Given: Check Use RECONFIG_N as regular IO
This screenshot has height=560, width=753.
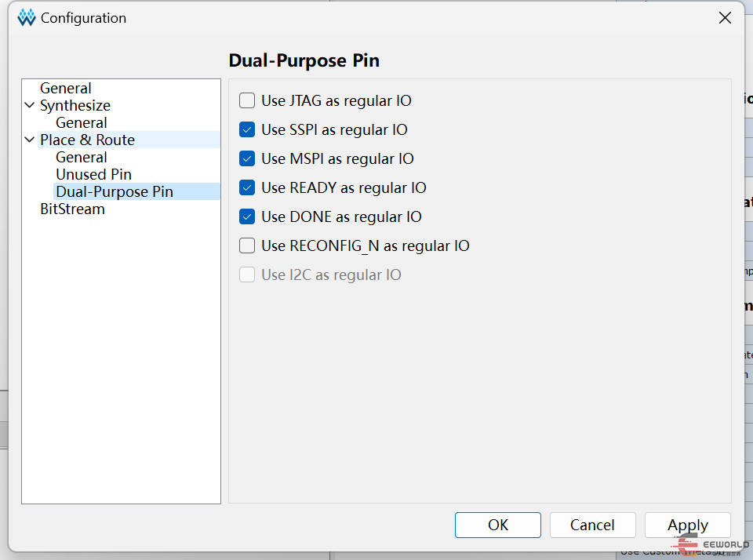Looking at the screenshot, I should pyautogui.click(x=247, y=246).
